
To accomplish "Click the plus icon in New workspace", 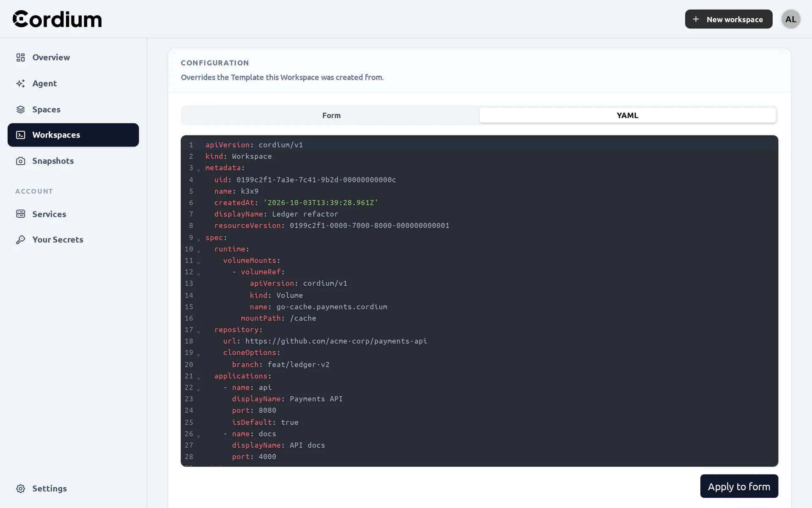I will coord(696,19).
